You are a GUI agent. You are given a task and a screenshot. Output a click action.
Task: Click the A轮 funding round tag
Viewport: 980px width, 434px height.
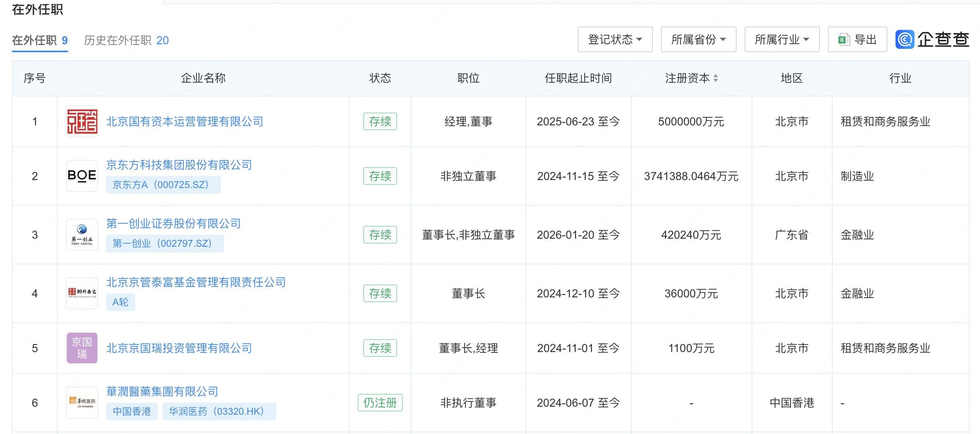120,302
